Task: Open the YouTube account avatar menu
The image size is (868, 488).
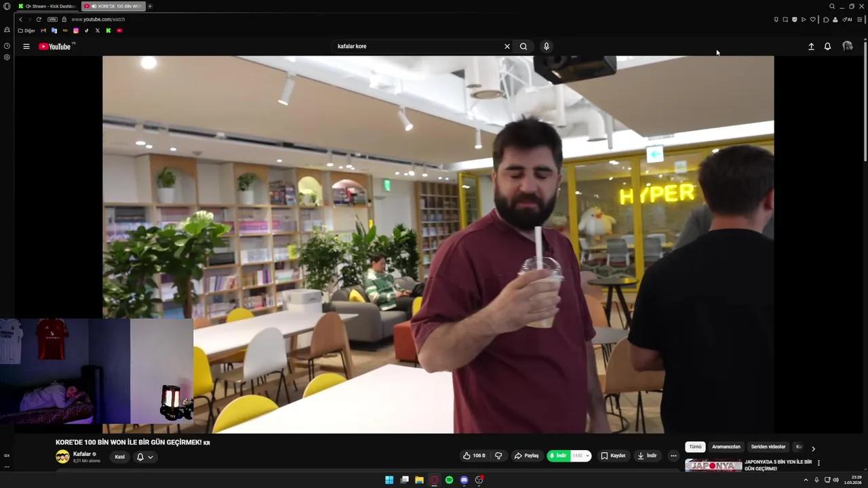Action: pyautogui.click(x=847, y=47)
